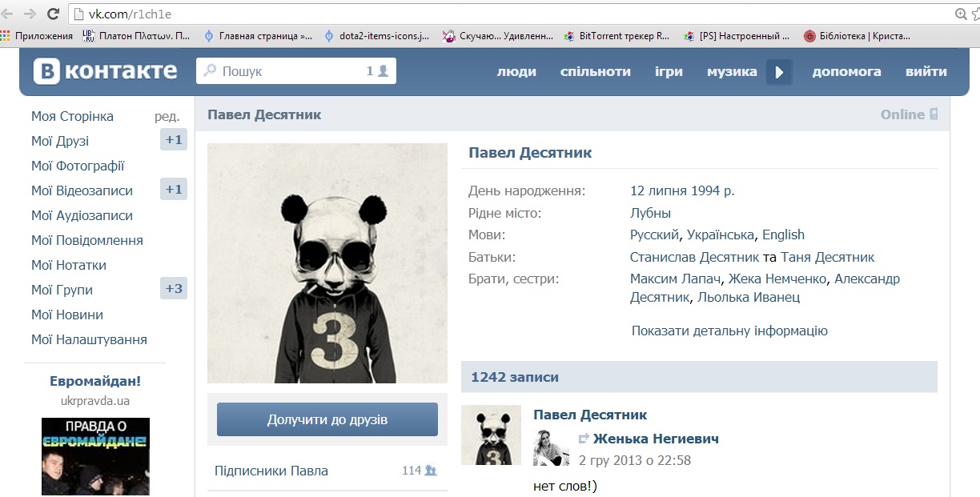Click the browser back arrow

8,14
